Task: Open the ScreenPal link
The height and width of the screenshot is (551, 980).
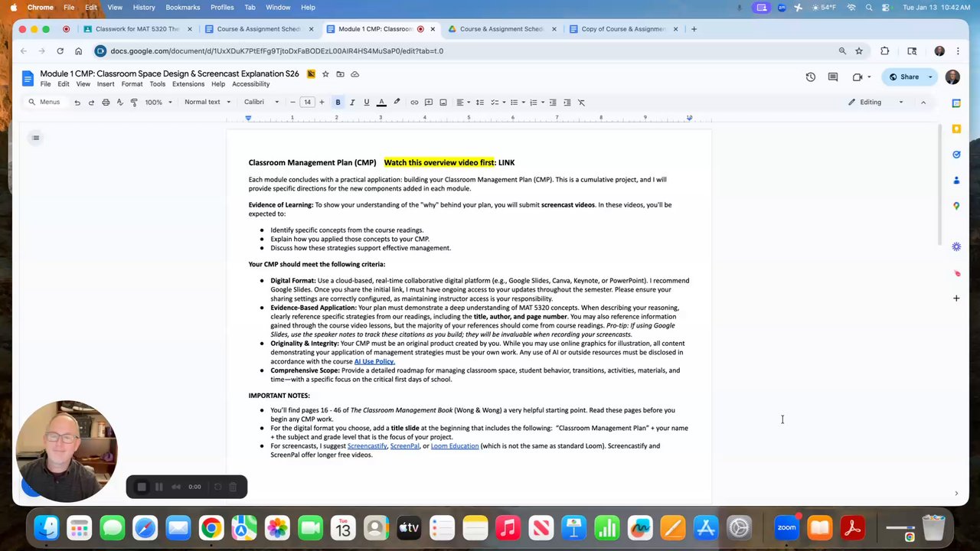Action: (404, 446)
